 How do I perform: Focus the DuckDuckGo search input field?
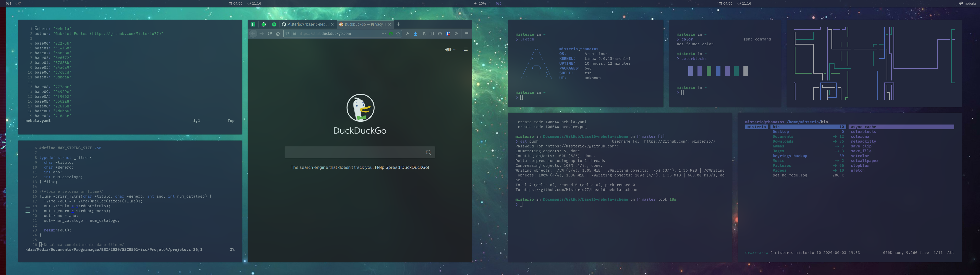pyautogui.click(x=354, y=152)
